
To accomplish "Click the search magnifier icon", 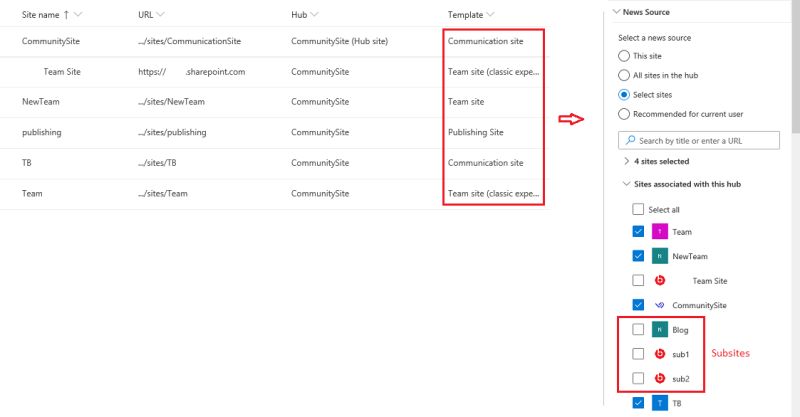I will (631, 140).
